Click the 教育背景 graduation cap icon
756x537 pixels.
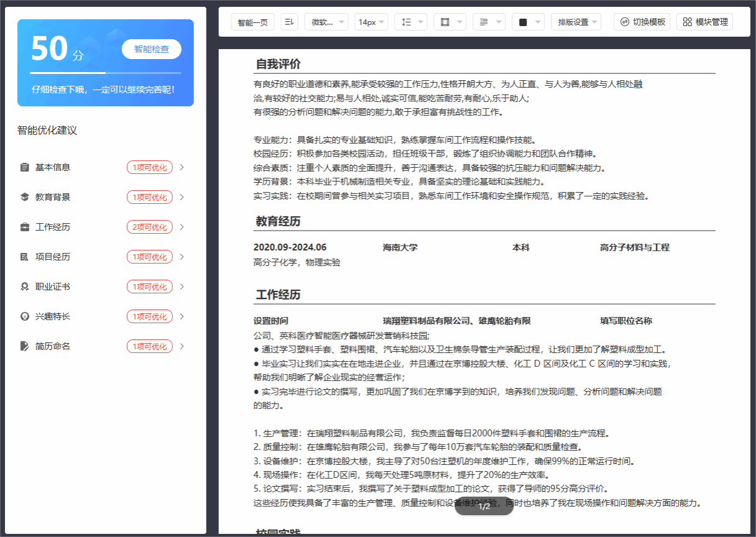tap(25, 197)
